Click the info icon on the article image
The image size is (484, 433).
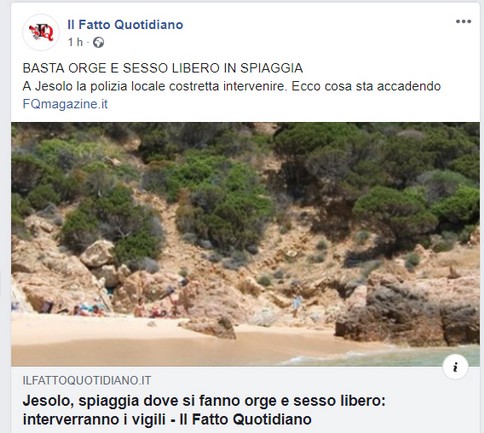(455, 367)
